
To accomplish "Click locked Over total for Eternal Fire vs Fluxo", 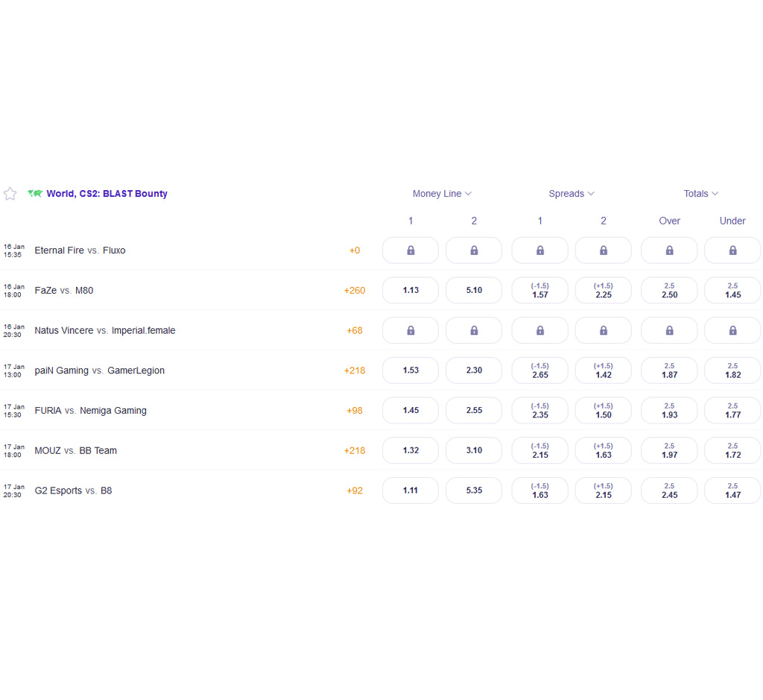I will coord(669,250).
